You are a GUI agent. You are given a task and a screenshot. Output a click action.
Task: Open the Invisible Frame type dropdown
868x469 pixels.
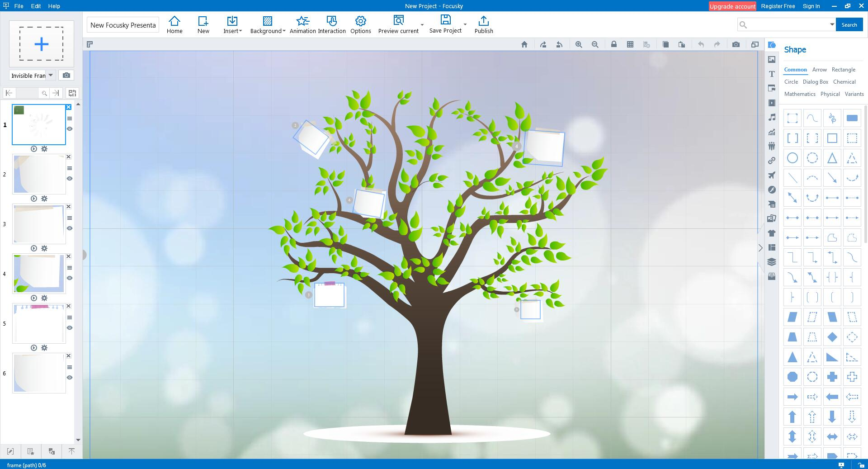tap(51, 75)
